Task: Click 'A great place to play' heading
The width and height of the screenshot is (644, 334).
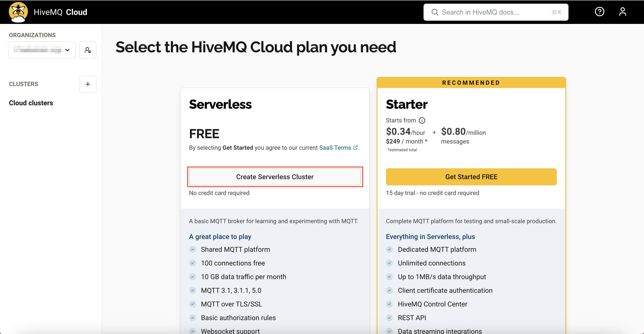Action: [x=220, y=237]
